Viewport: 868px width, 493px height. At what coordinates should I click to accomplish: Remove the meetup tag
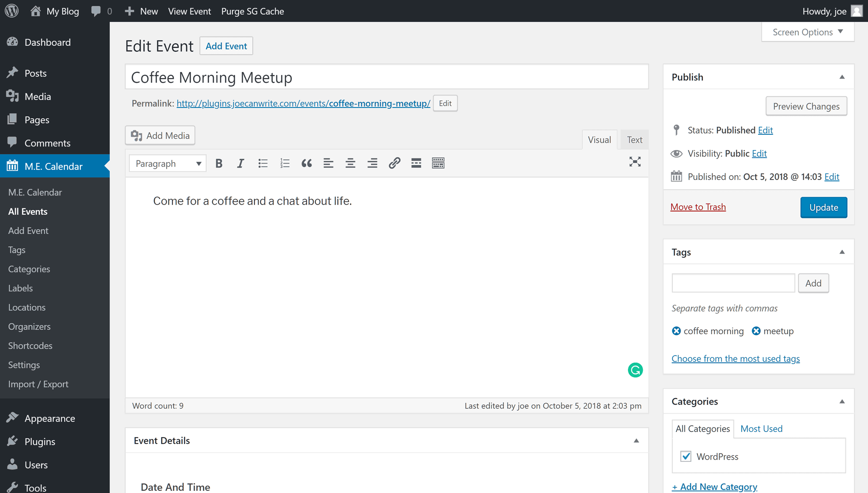(756, 331)
